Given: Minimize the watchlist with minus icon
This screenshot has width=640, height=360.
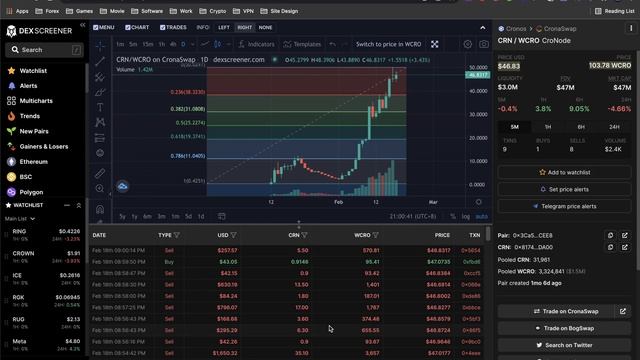Looking at the screenshot, I should (67, 205).
